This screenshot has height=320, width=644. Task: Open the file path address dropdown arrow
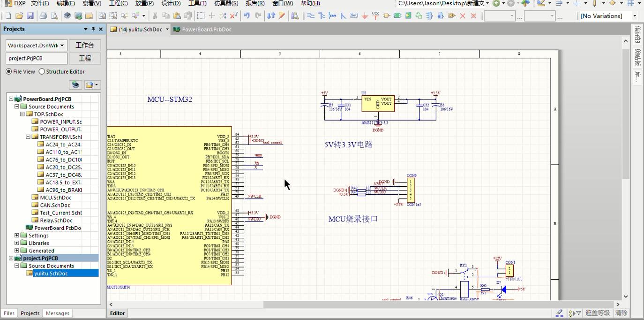487,3
